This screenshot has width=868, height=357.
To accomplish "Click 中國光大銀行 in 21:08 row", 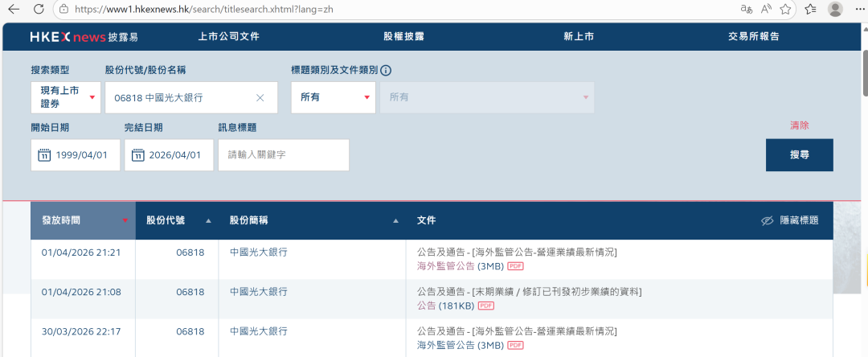I will pos(259,292).
